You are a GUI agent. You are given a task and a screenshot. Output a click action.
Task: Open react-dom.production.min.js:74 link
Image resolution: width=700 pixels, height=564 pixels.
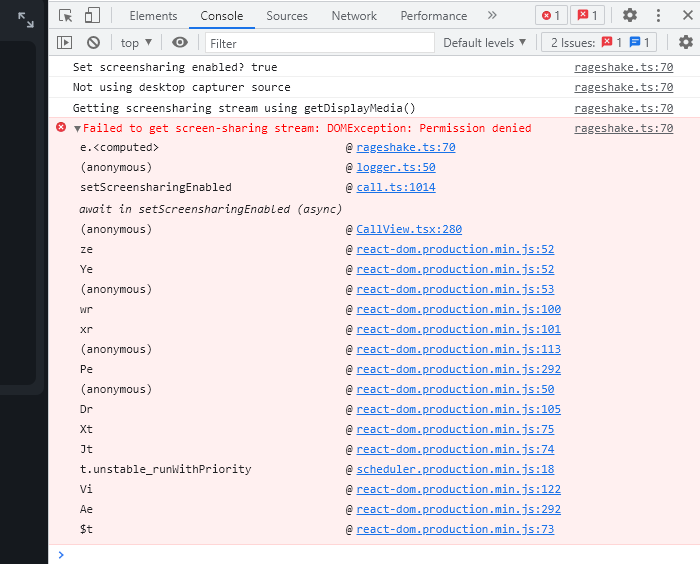pyautogui.click(x=455, y=450)
